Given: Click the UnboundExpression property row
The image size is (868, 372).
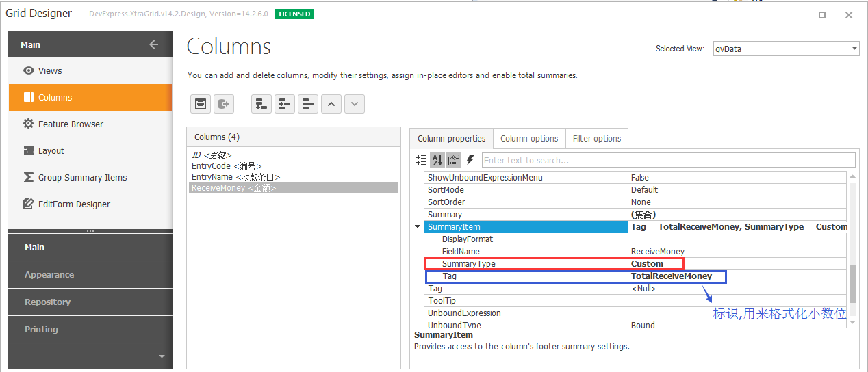Looking at the screenshot, I should [636, 313].
